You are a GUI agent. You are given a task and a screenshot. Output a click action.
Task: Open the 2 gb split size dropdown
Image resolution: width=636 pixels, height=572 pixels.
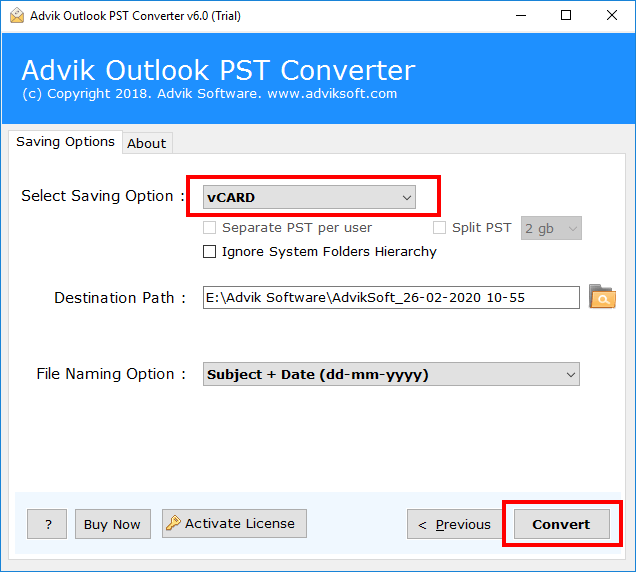[551, 228]
